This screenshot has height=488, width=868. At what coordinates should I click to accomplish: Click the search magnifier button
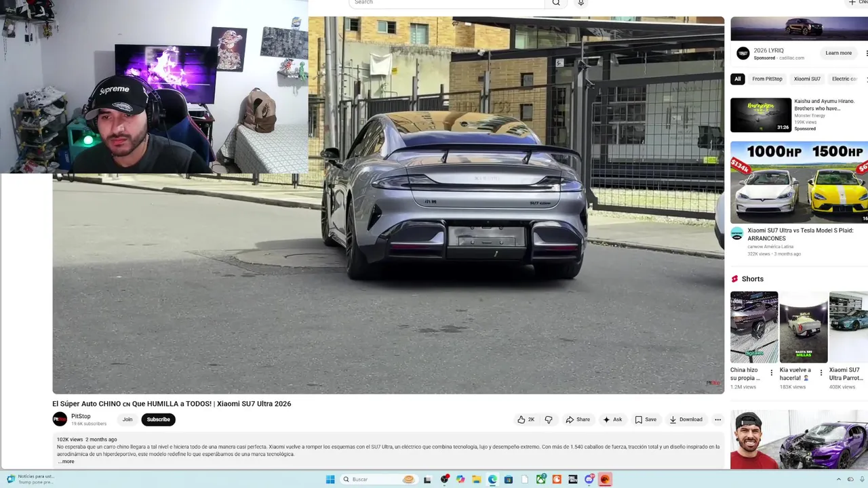coord(556,3)
